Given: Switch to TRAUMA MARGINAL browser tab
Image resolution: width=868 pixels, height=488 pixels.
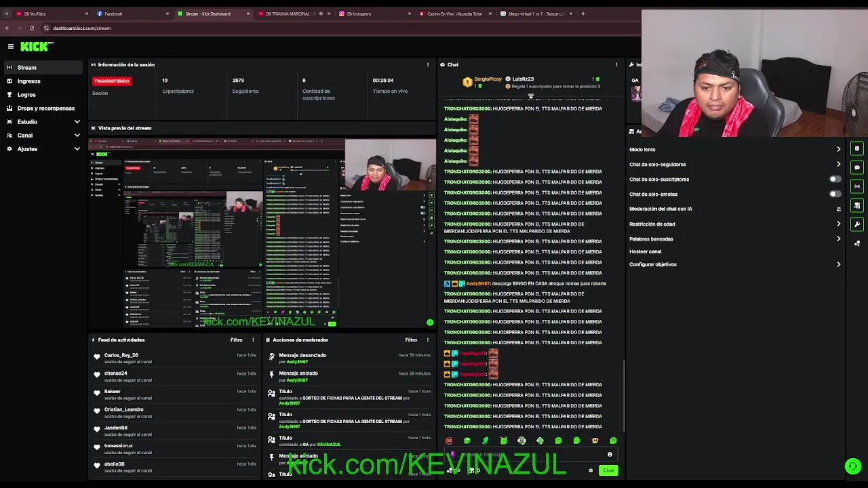Looking at the screenshot, I should click(294, 14).
